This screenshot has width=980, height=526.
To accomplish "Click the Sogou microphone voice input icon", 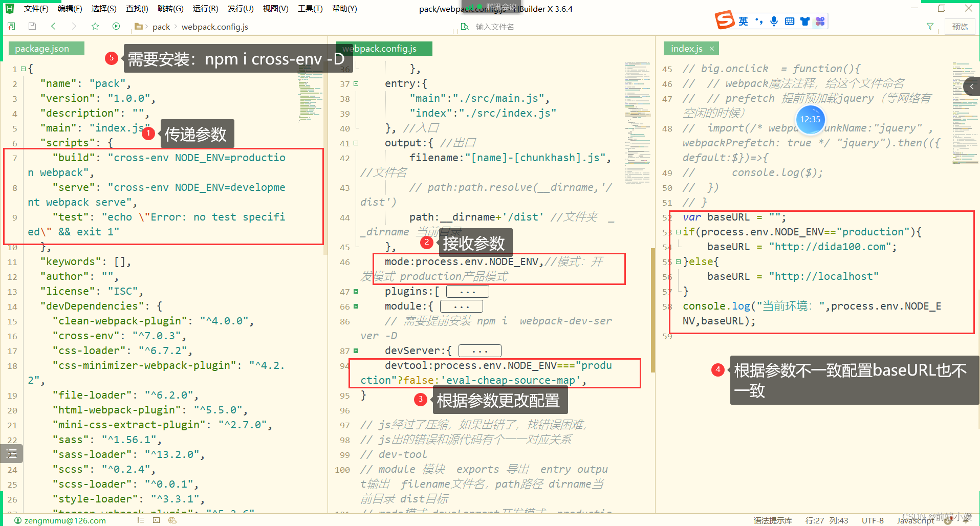I will tap(774, 21).
